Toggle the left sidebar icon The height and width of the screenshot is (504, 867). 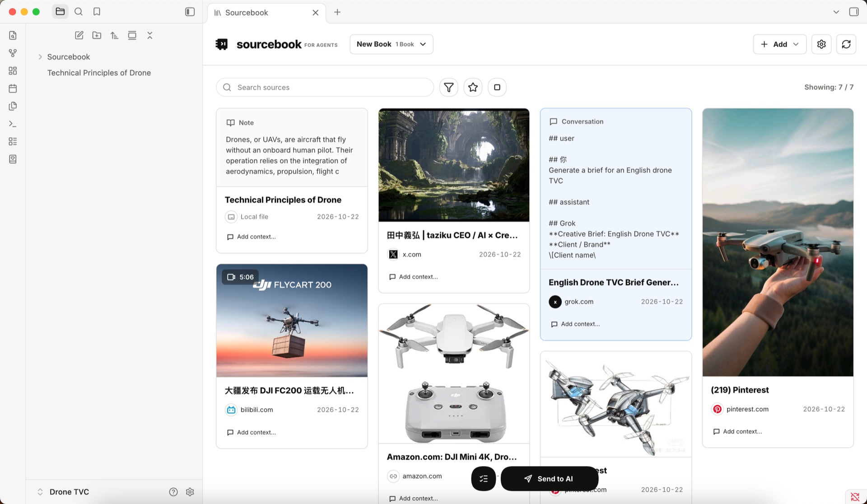click(x=190, y=12)
